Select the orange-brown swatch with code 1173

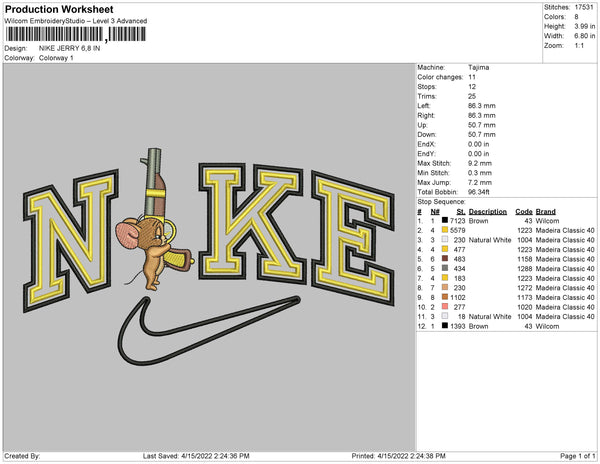(x=445, y=297)
